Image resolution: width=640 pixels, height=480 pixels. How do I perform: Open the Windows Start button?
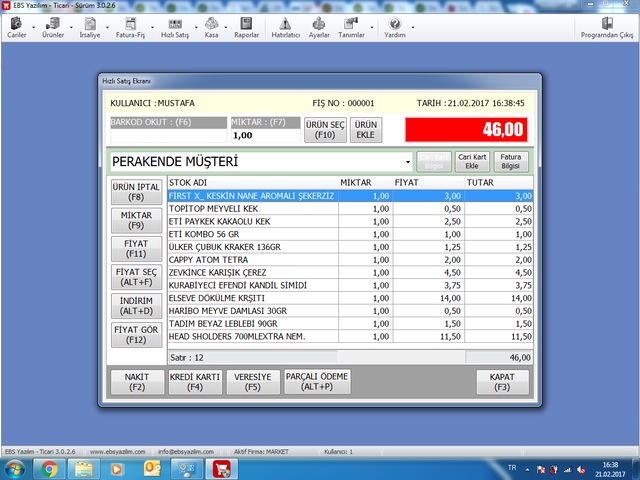15,469
